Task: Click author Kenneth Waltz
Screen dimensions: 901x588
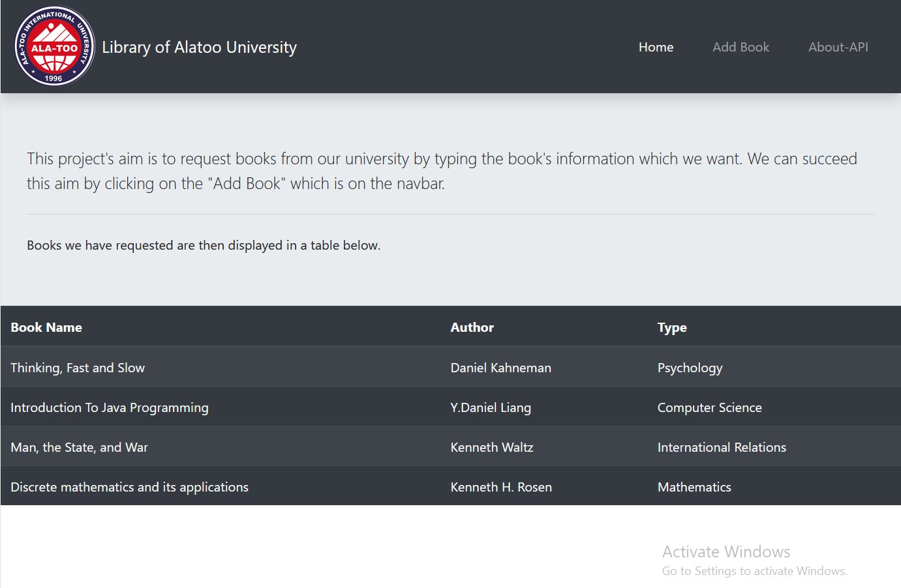Action: (x=492, y=447)
